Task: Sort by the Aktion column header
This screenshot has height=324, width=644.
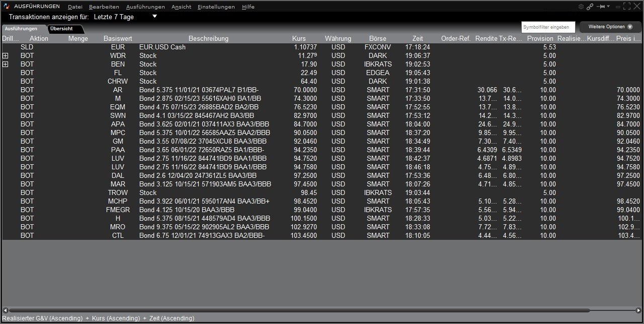Action: [39, 38]
